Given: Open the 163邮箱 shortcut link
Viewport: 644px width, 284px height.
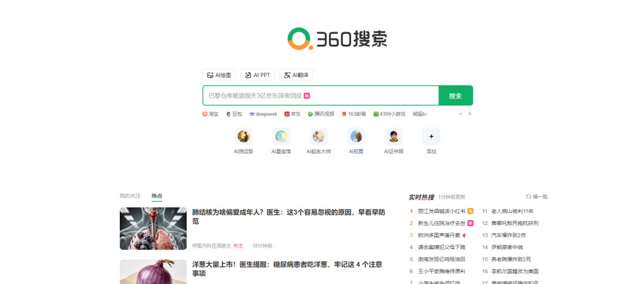Looking at the screenshot, I should coord(354,114).
